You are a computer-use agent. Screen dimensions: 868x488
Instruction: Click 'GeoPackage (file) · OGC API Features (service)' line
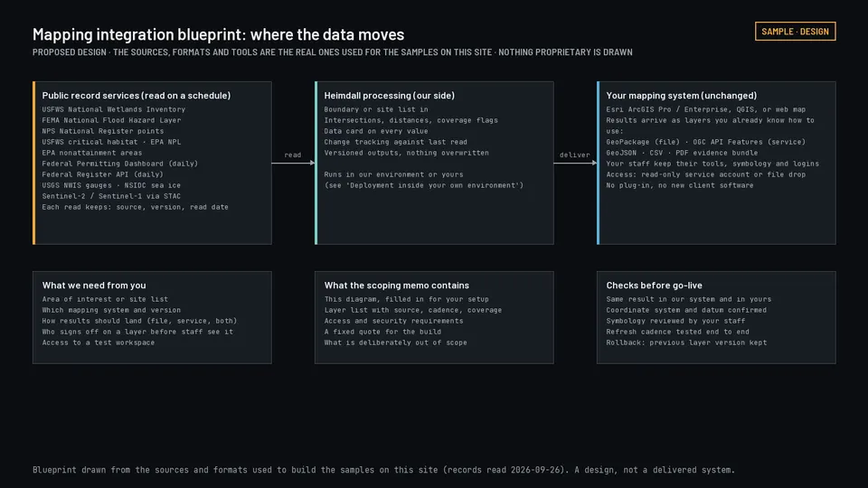(x=706, y=142)
